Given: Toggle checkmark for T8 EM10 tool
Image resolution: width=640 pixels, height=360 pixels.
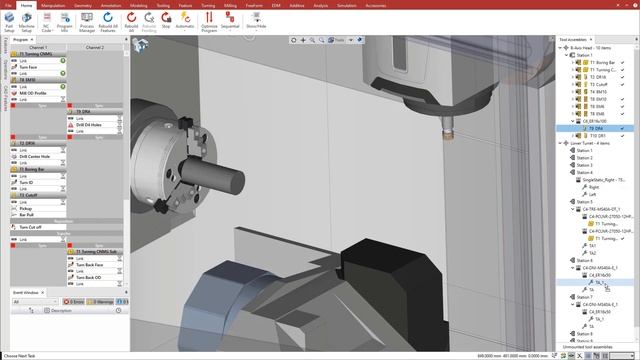Looking at the screenshot, I should 622,99.
